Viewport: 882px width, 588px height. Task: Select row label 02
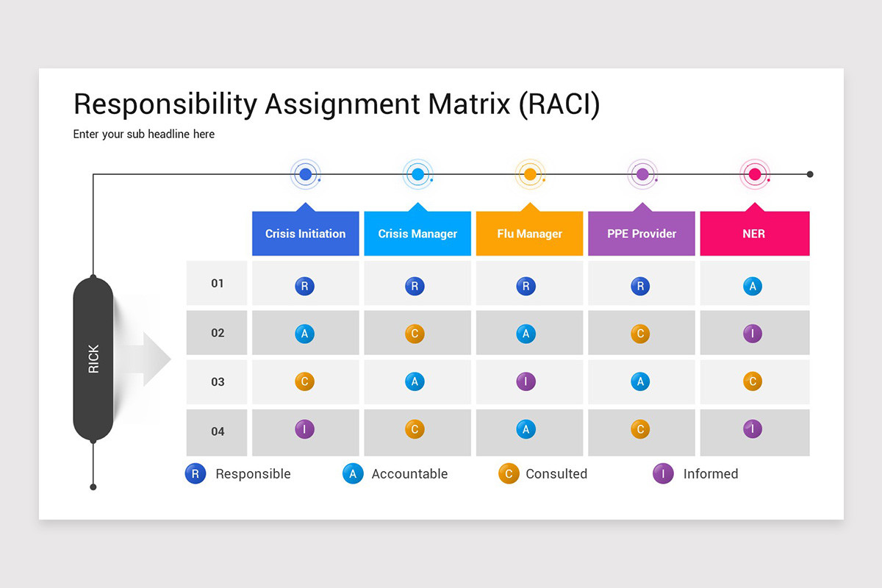click(x=217, y=333)
